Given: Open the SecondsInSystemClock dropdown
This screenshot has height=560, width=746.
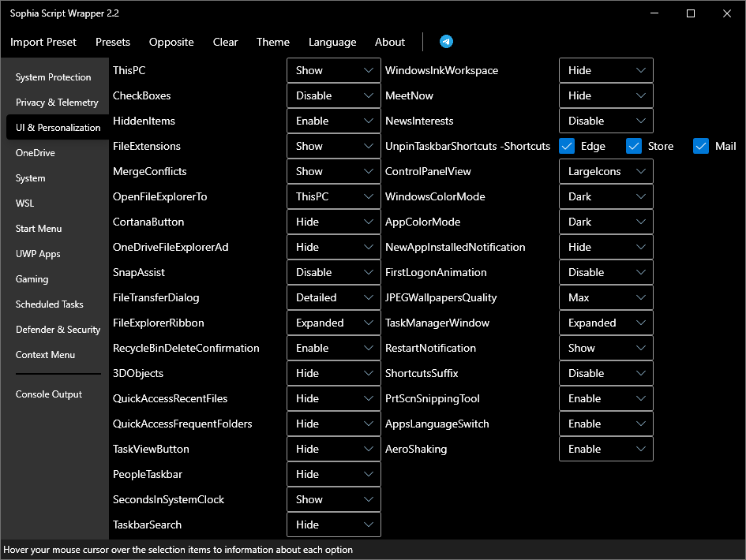Looking at the screenshot, I should pos(333,498).
